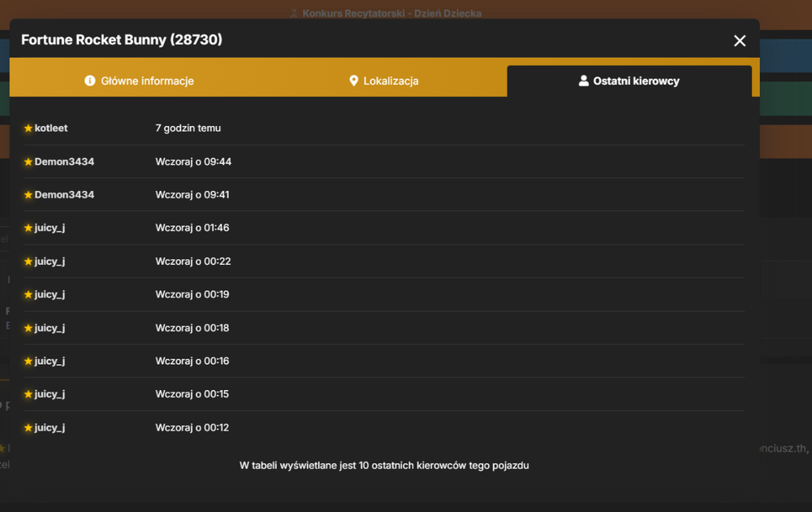Click juicy_j in the 00:12 row
The height and width of the screenshot is (512, 812).
click(x=50, y=428)
